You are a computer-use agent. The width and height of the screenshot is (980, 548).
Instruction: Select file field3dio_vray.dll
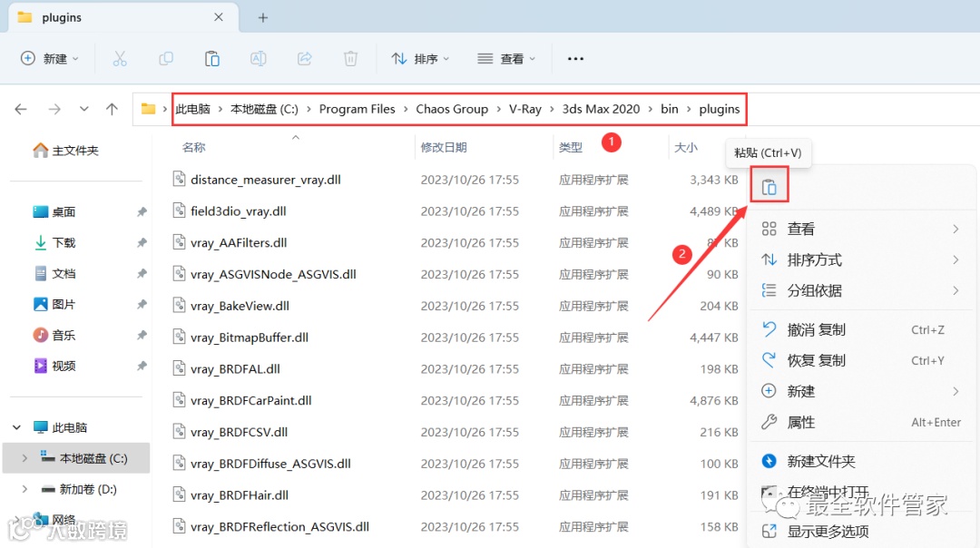click(238, 211)
